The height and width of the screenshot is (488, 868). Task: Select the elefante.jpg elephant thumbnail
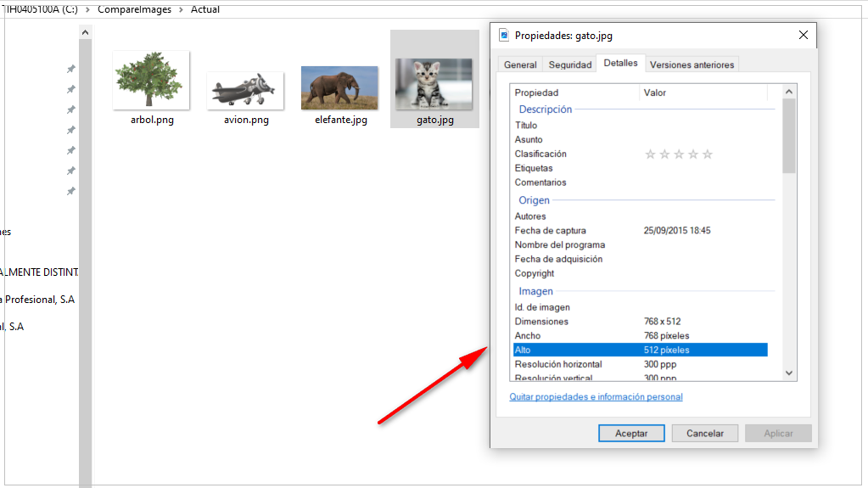pos(339,87)
